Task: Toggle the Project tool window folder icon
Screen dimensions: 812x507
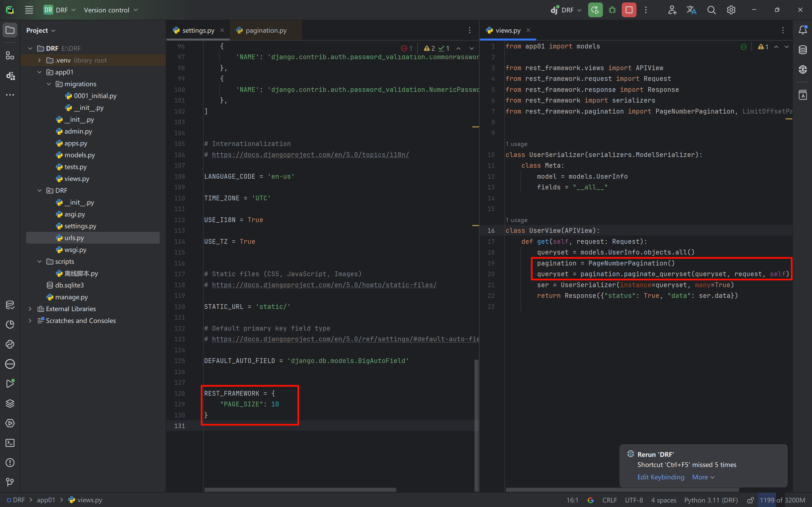Action: coord(10,30)
